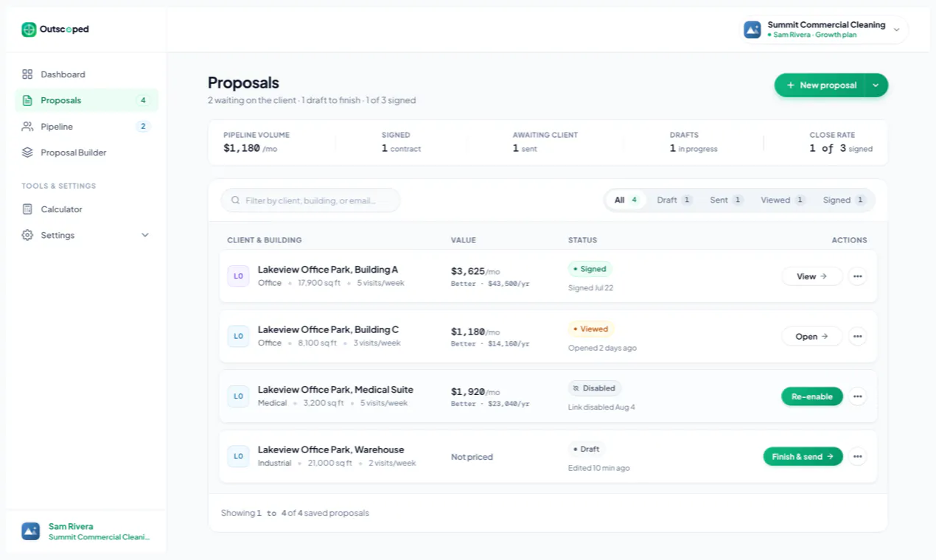Click the Outscoped logo icon
This screenshot has width=936, height=560.
(x=29, y=29)
